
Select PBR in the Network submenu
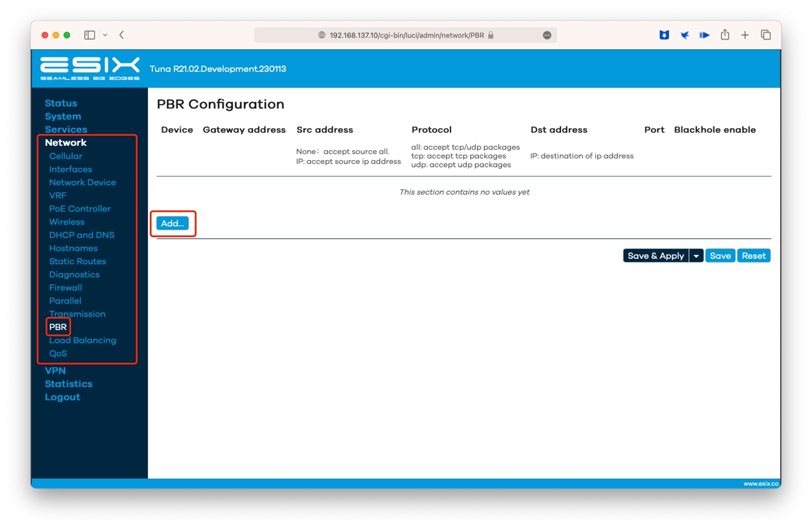pos(58,327)
